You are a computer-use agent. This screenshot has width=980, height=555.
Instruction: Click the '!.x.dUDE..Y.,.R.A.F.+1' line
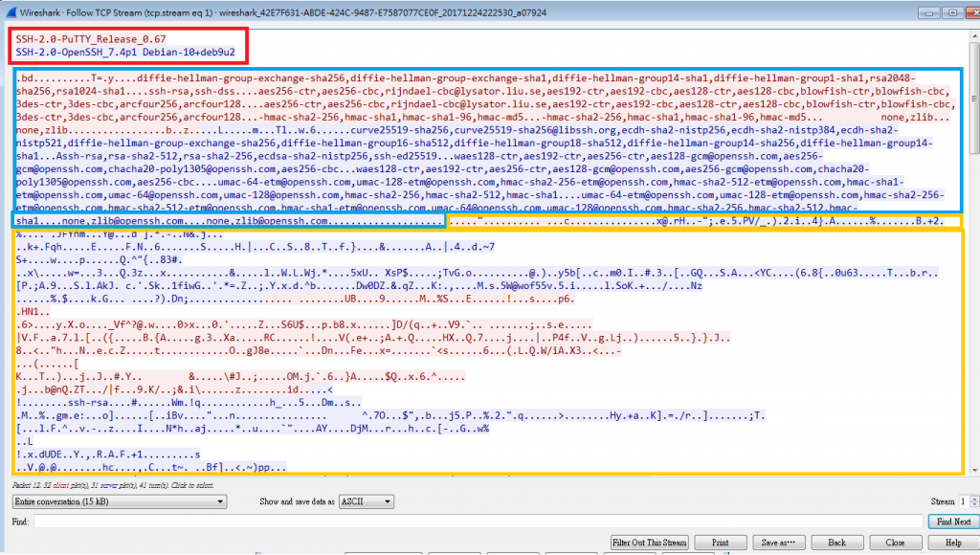(x=107, y=455)
